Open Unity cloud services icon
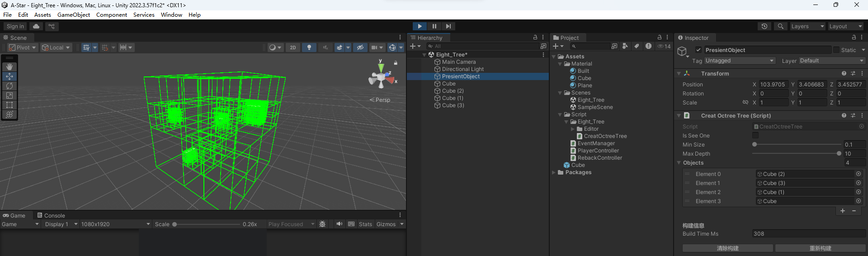868x256 pixels. pos(36,26)
